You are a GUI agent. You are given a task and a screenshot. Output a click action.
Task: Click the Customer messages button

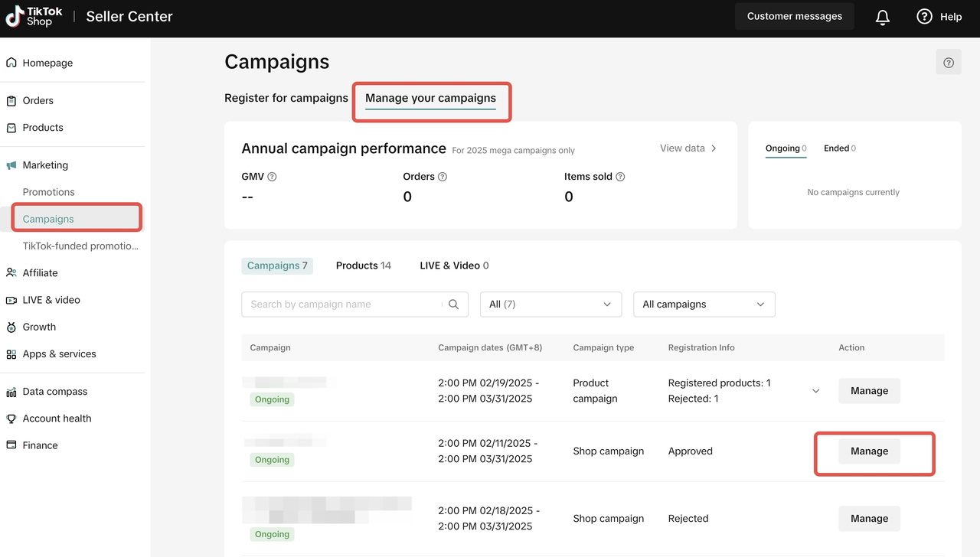[795, 16]
